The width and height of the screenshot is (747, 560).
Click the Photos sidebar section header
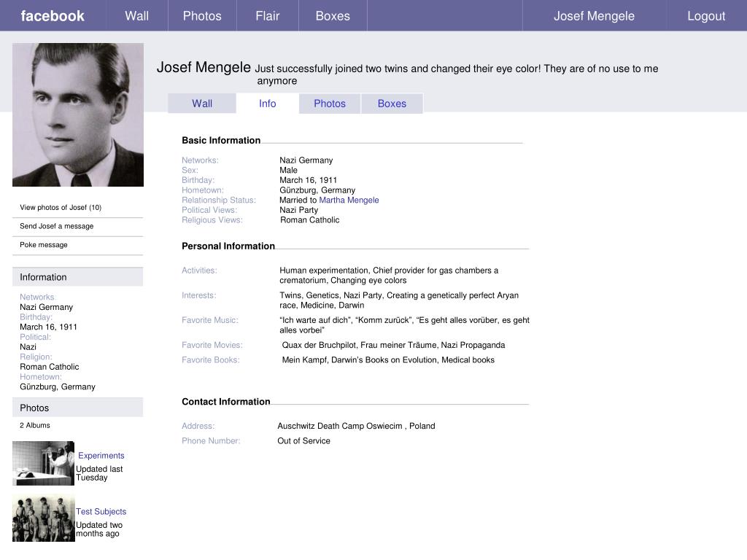(x=77, y=408)
